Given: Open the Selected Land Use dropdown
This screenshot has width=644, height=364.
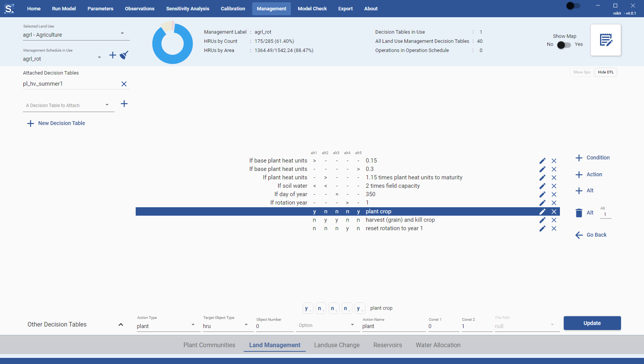Looking at the screenshot, I should [x=76, y=35].
